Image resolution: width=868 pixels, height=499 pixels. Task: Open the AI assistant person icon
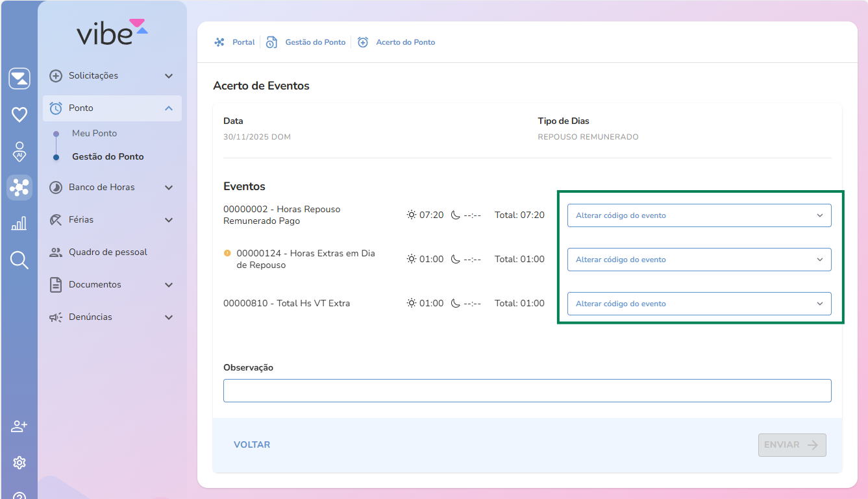[19, 151]
